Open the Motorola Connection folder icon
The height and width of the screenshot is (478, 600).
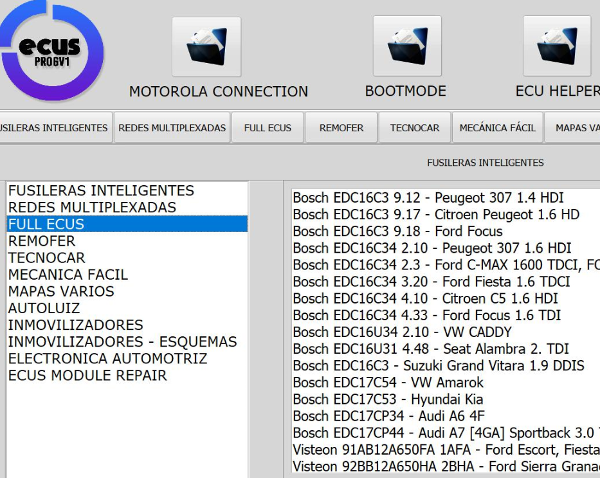[207, 47]
